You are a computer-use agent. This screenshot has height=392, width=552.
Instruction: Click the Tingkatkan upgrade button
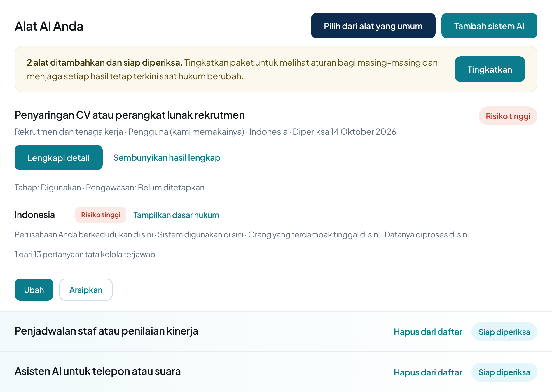[x=490, y=69]
